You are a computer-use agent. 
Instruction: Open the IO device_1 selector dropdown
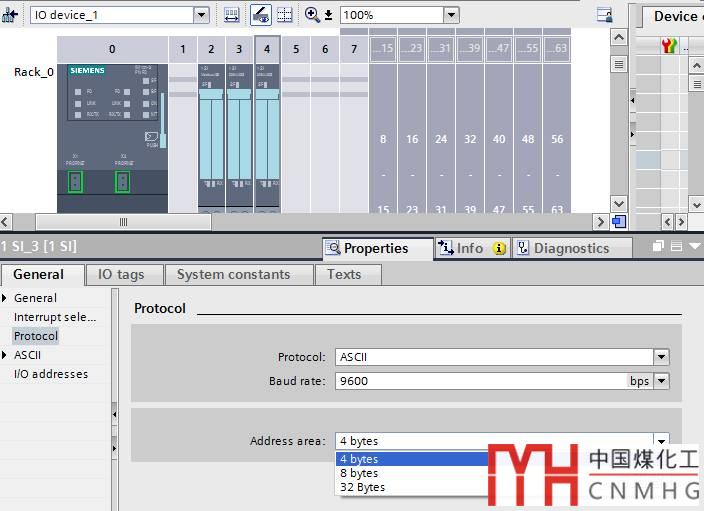tap(202, 15)
